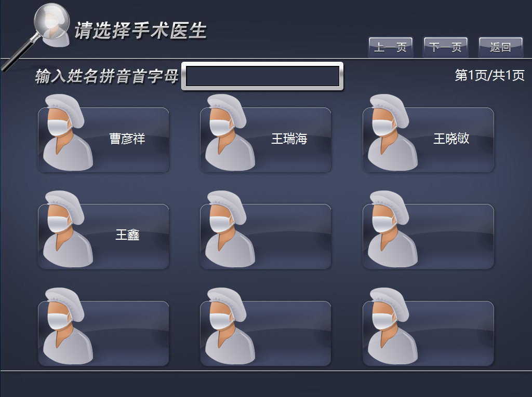Viewport: 532px width, 397px height.
Task: Click the 上一页 previous page button
Action: click(391, 47)
